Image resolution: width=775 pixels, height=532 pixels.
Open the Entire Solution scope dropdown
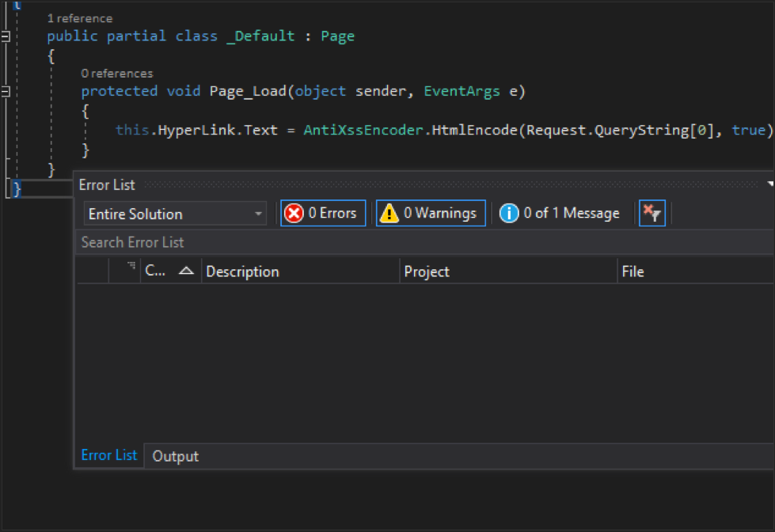pyautogui.click(x=175, y=214)
